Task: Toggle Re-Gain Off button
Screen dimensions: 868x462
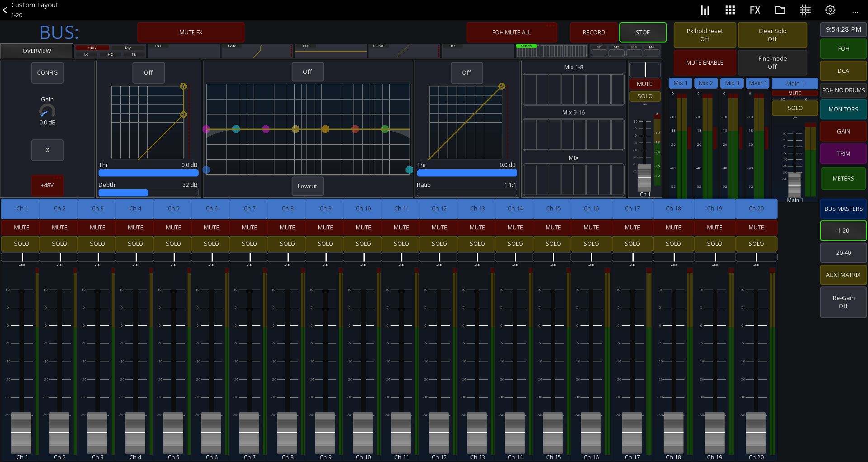Action: point(843,302)
